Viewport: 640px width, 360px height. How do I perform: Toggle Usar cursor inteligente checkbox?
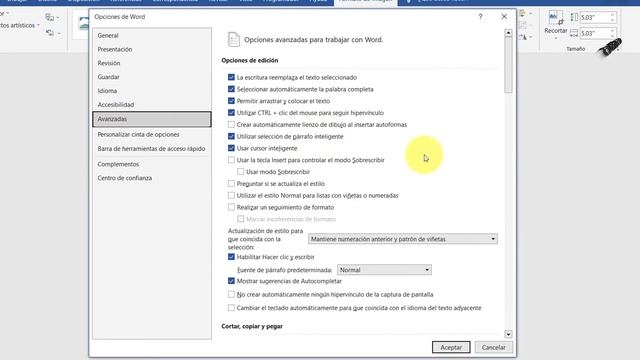[231, 148]
